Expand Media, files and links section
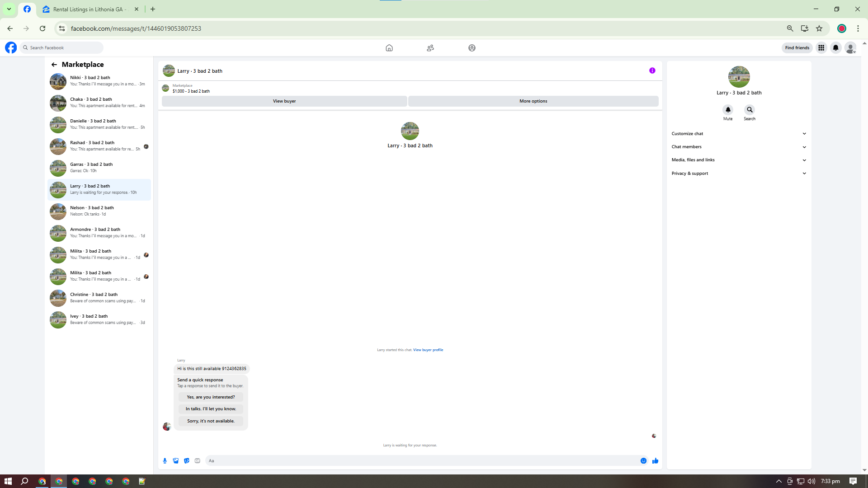This screenshot has height=488, width=868. [x=739, y=160]
